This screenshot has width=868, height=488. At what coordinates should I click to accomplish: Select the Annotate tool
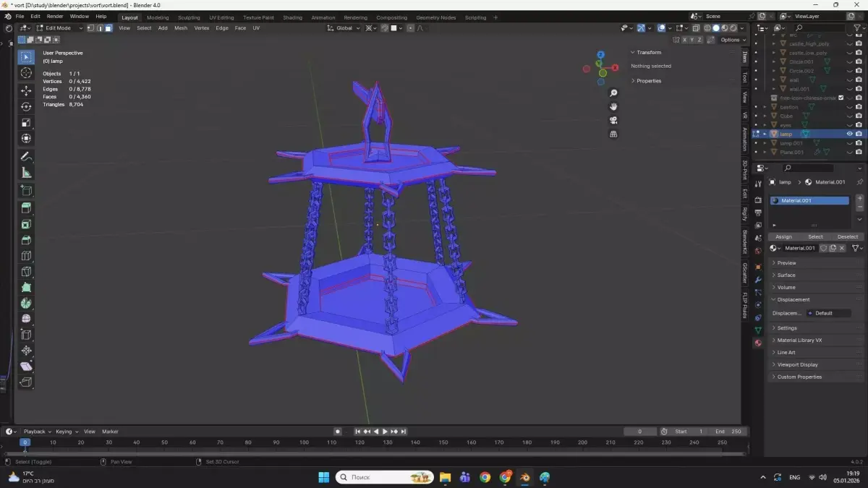pos(26,156)
